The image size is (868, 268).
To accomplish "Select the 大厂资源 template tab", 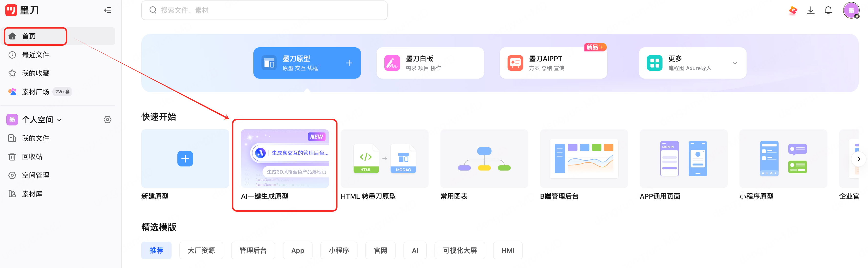I will coord(201,250).
